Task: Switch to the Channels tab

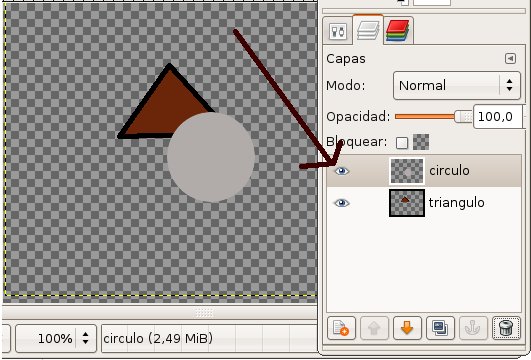Action: [398, 31]
